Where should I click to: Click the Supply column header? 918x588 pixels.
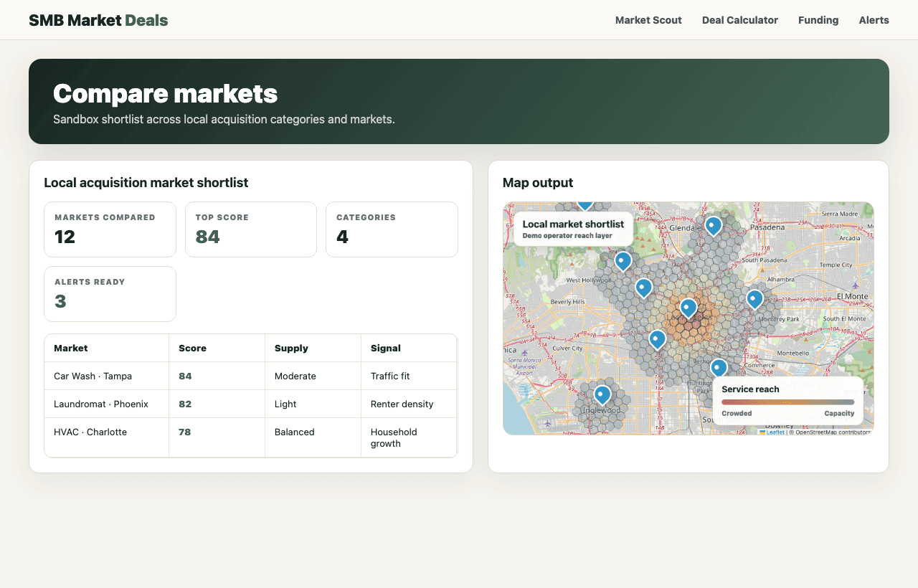click(313, 348)
